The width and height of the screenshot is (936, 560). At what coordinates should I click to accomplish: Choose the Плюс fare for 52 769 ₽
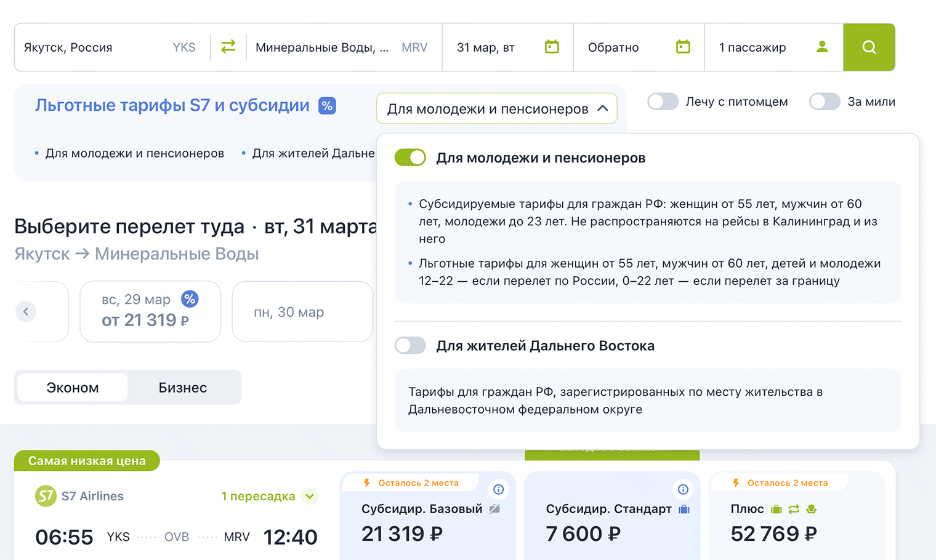tap(797, 520)
